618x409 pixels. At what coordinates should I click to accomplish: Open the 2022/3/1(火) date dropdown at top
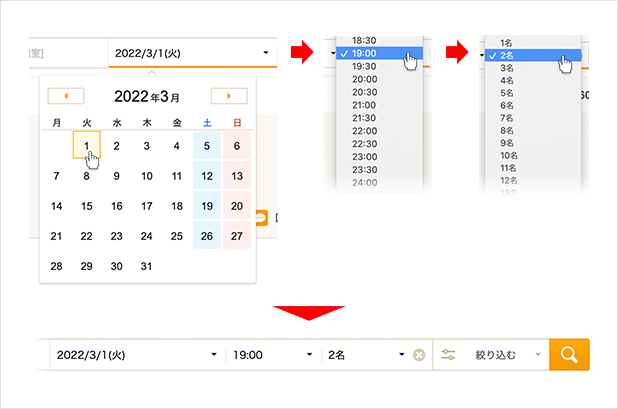(x=190, y=52)
